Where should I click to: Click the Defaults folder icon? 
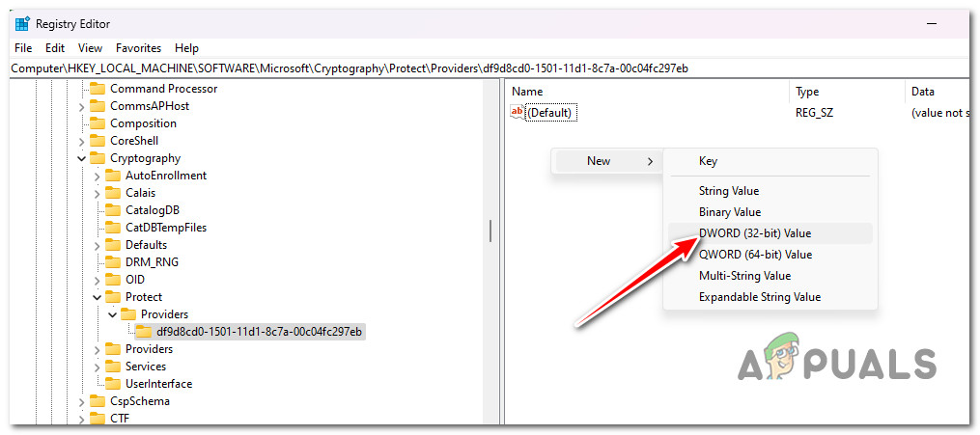pos(113,245)
